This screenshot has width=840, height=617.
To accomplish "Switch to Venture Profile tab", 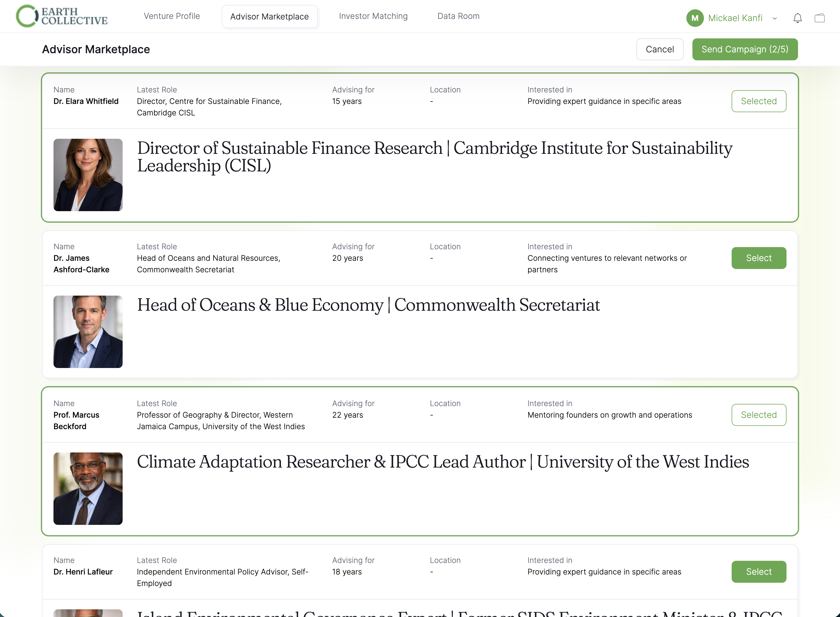I will (x=171, y=16).
